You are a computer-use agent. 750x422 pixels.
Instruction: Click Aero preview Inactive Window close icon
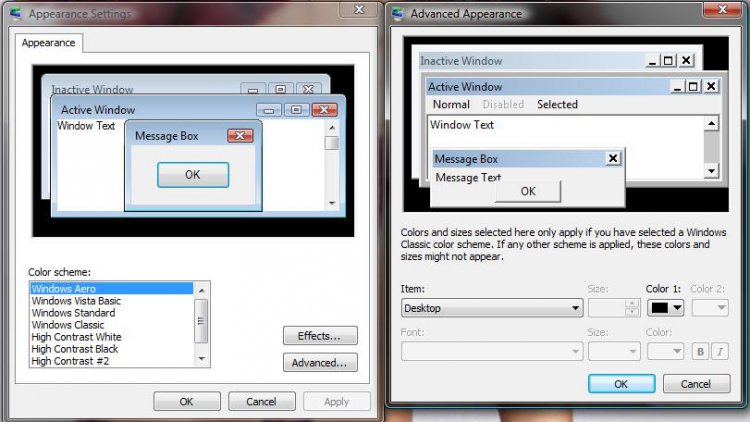[309, 89]
